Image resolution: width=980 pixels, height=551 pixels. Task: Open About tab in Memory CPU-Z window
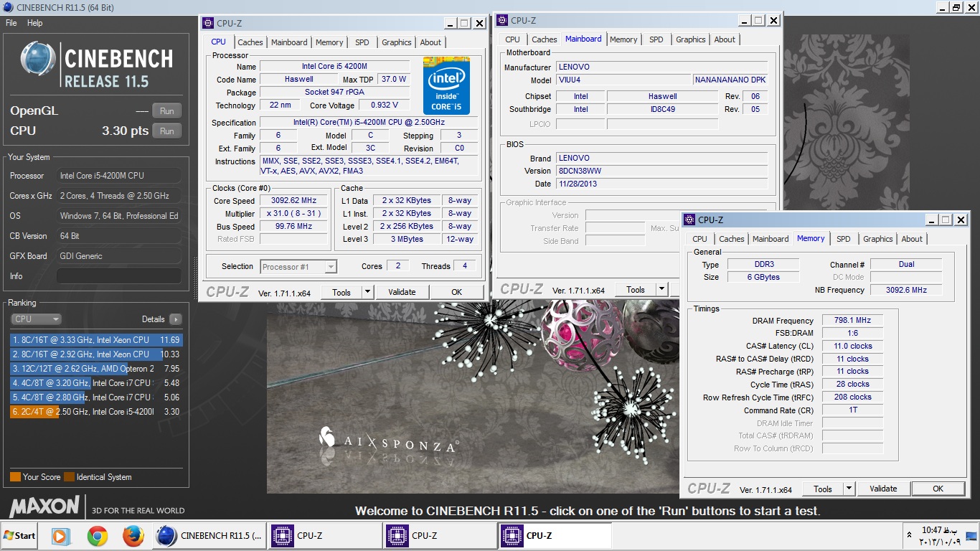[x=912, y=239]
